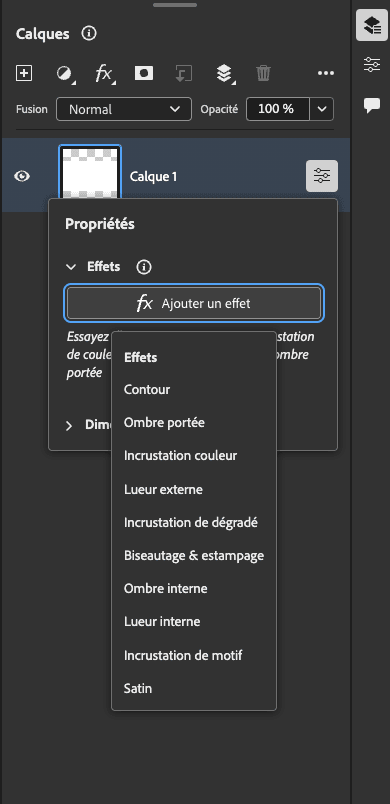Image resolution: width=390 pixels, height=804 pixels.
Task: Open layer properties sliders icon on Calque 1
Action: (322, 176)
